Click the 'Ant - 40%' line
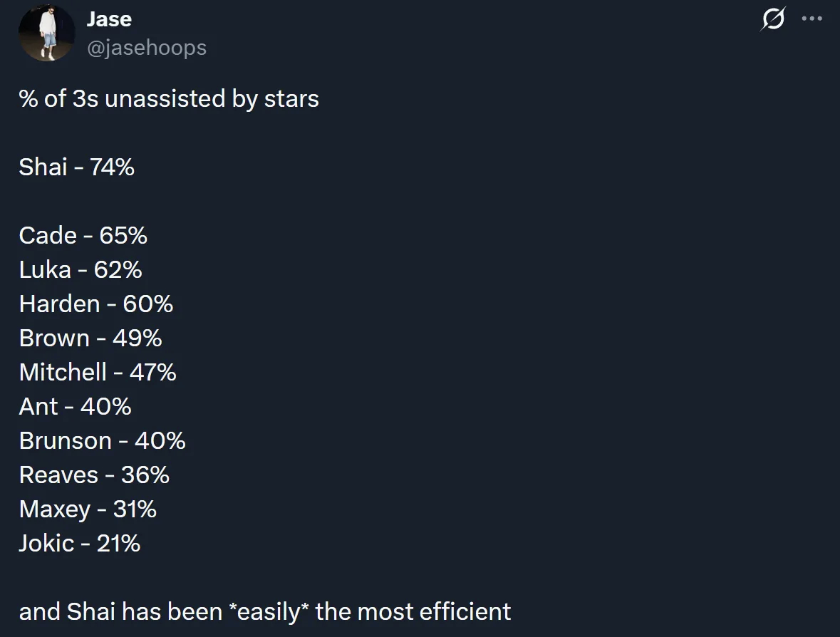Viewport: 840px width, 637px height. point(76,406)
